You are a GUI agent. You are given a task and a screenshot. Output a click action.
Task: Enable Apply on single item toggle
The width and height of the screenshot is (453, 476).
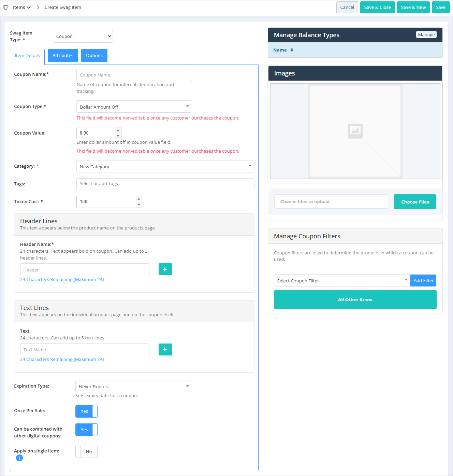pos(86,451)
